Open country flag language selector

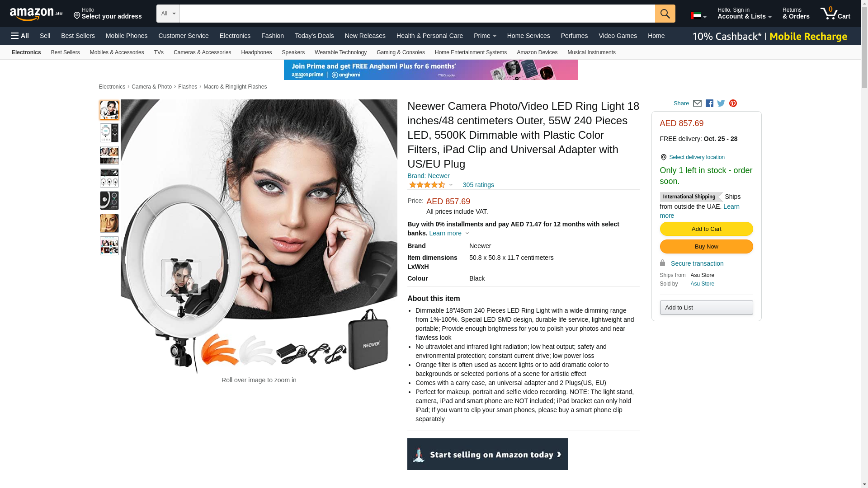click(698, 16)
